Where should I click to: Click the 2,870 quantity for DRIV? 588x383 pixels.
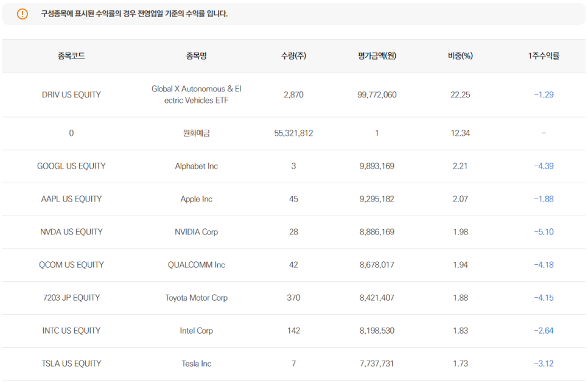coord(293,94)
